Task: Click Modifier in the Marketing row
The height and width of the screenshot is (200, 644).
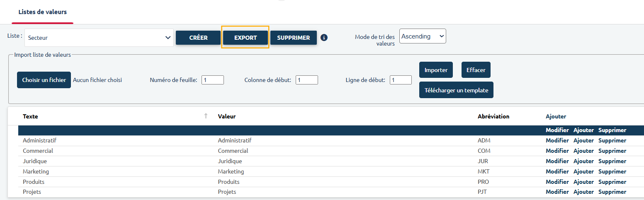Action: click(x=557, y=171)
